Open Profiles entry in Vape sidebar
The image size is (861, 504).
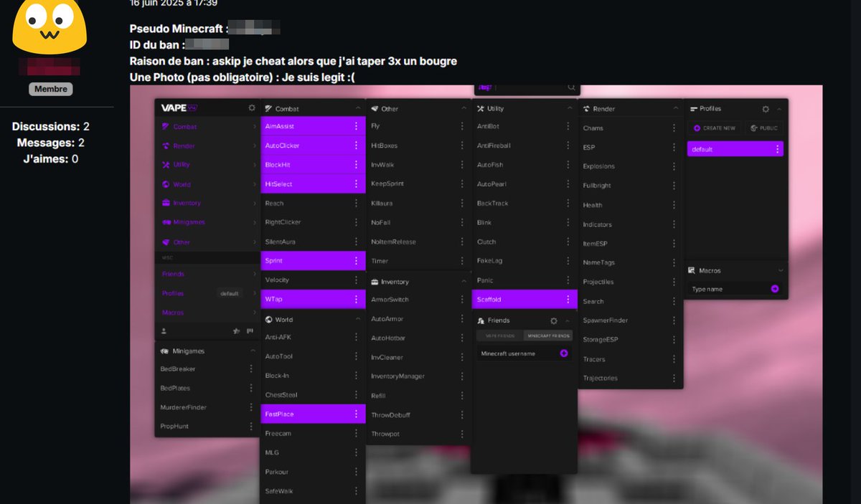click(x=207, y=293)
